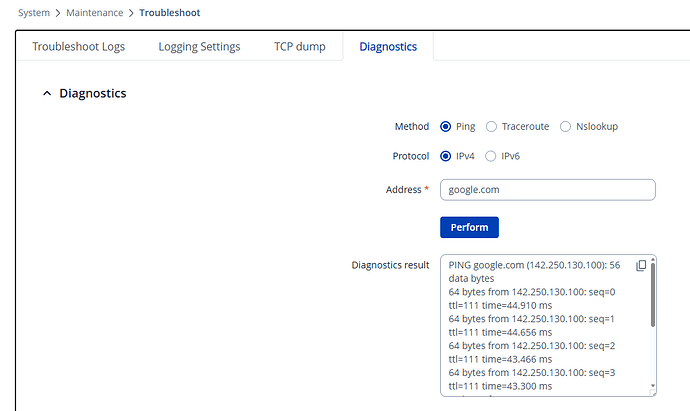Switch to the Logging Settings tab
This screenshot has height=411, width=690.
pos(199,47)
